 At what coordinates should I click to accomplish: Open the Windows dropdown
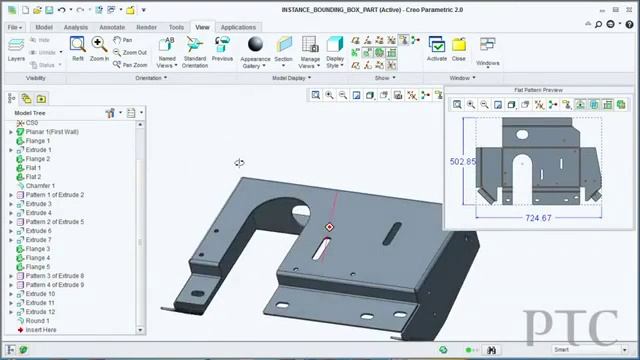(488, 52)
